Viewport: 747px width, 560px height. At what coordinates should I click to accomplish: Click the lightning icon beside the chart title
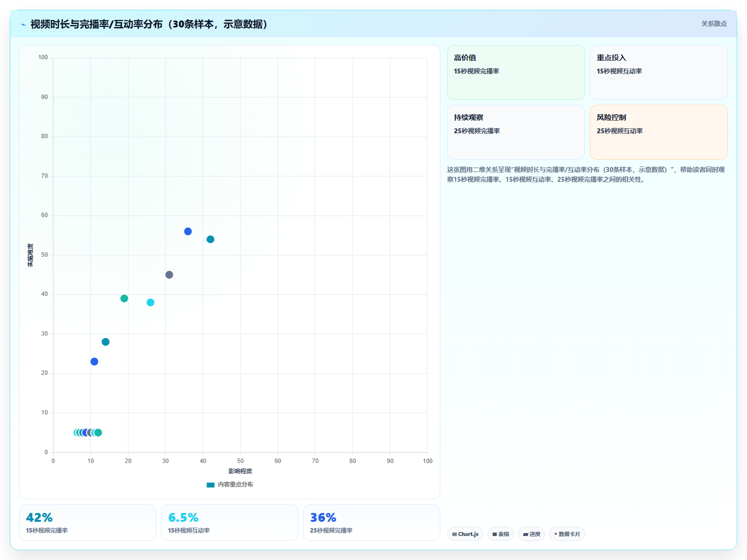23,24
